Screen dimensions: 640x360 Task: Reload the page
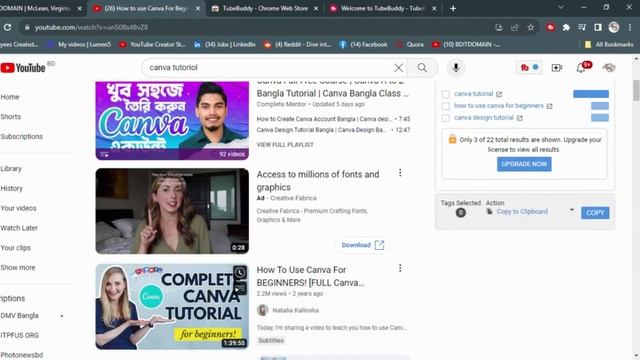7,27
